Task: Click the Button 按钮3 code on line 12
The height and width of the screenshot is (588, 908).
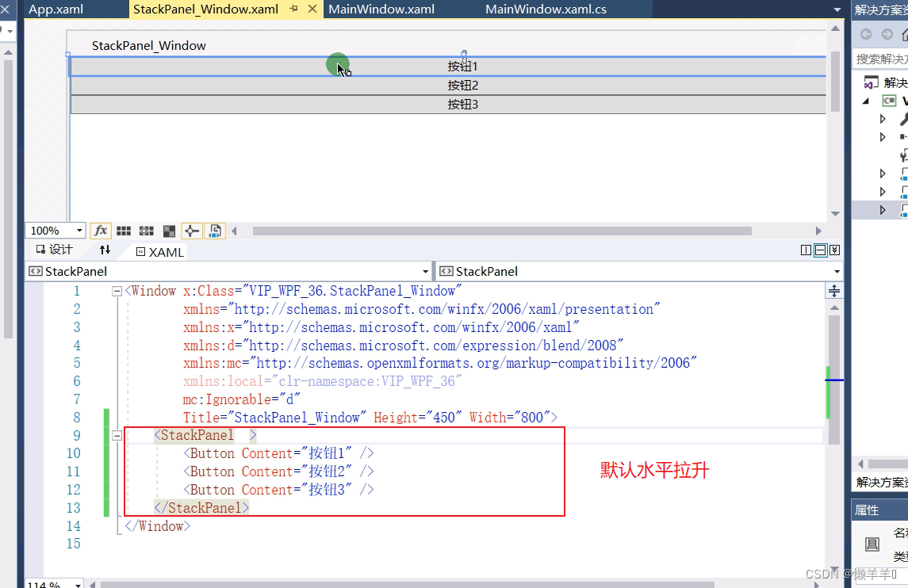Action: click(x=278, y=490)
